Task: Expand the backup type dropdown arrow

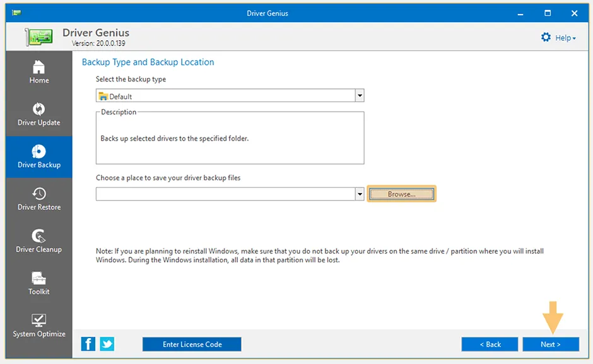Action: click(360, 96)
